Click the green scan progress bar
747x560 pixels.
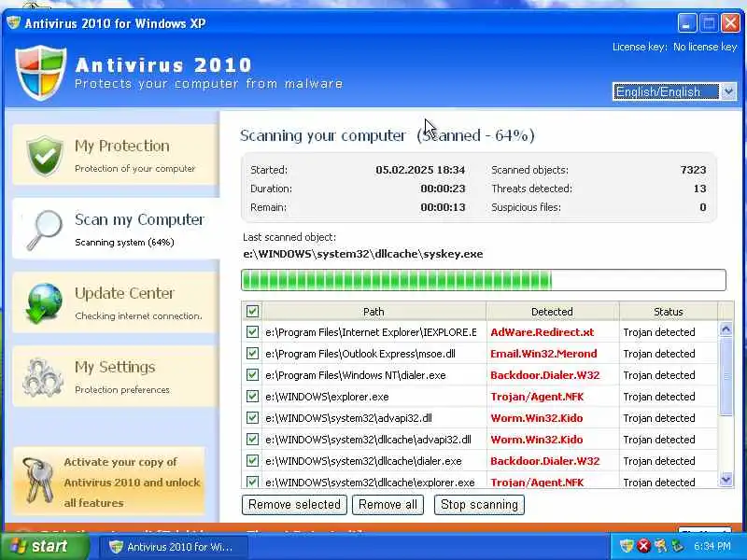(x=484, y=280)
